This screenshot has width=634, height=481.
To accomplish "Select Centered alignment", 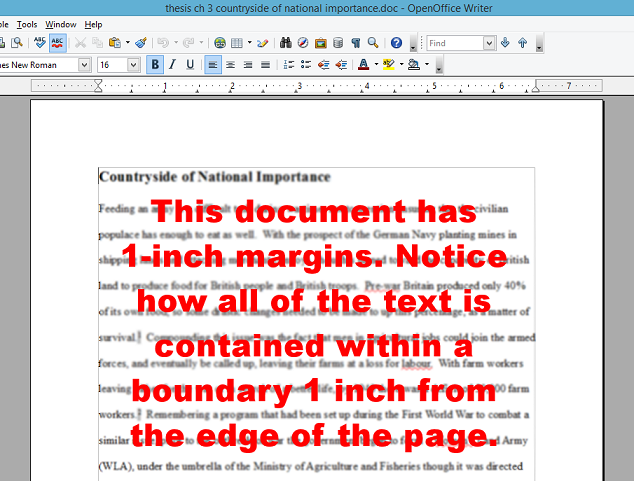I will pyautogui.click(x=230, y=65).
